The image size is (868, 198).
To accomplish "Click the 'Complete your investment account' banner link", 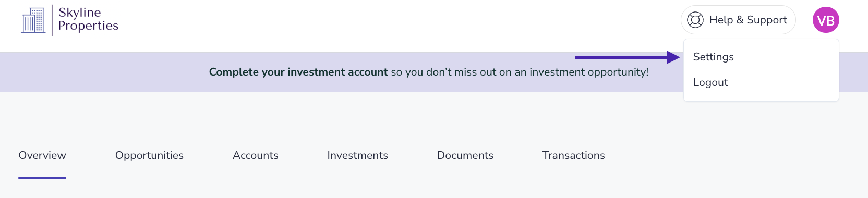I will click(x=298, y=72).
